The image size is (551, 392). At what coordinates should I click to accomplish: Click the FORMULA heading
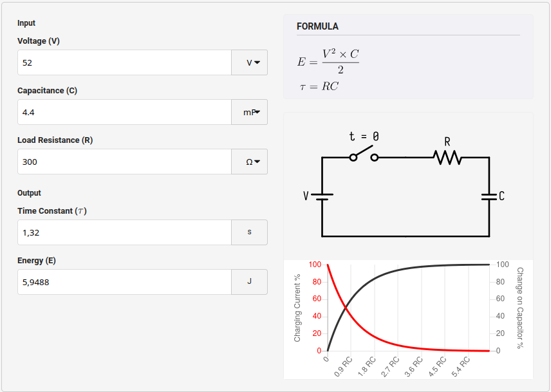(x=317, y=26)
